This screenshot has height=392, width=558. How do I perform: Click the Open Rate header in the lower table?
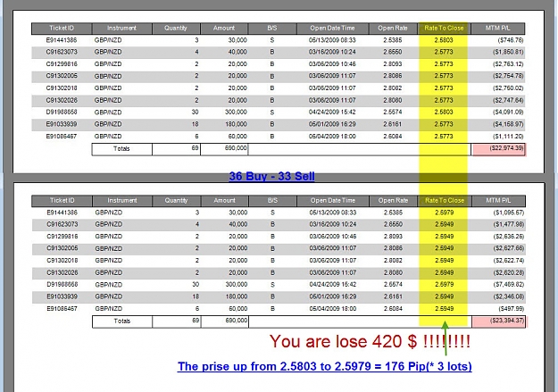click(x=393, y=200)
